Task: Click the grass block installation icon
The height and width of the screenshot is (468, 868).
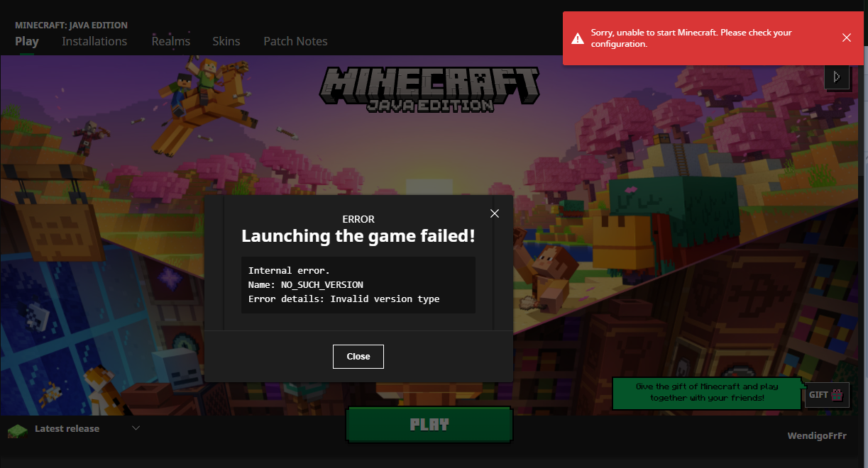Action: (x=18, y=430)
